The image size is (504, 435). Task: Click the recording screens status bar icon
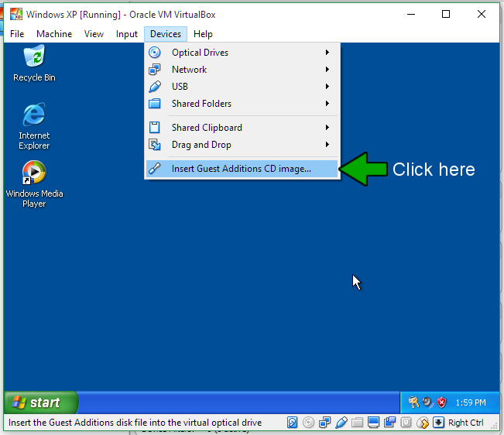click(389, 423)
